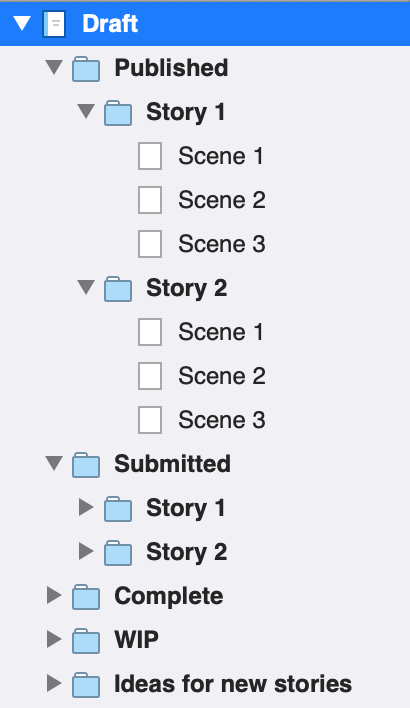Click the document icon of Scene 1 in Published Story 1

pyautogui.click(x=150, y=156)
